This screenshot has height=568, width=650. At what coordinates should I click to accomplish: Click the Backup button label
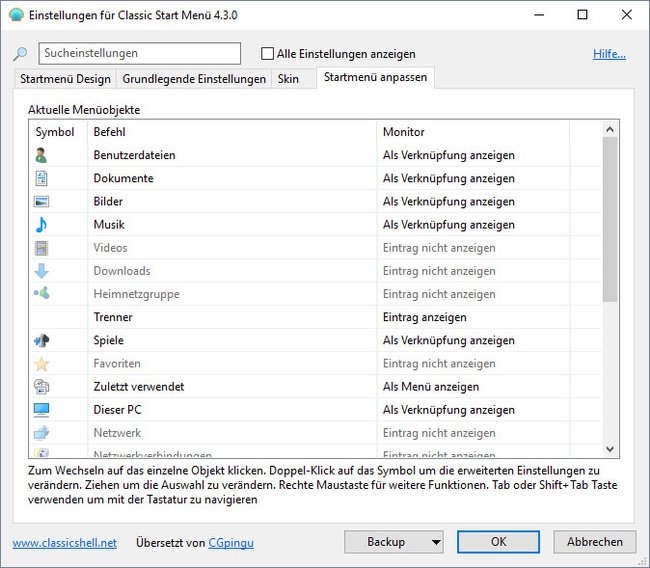(x=386, y=542)
